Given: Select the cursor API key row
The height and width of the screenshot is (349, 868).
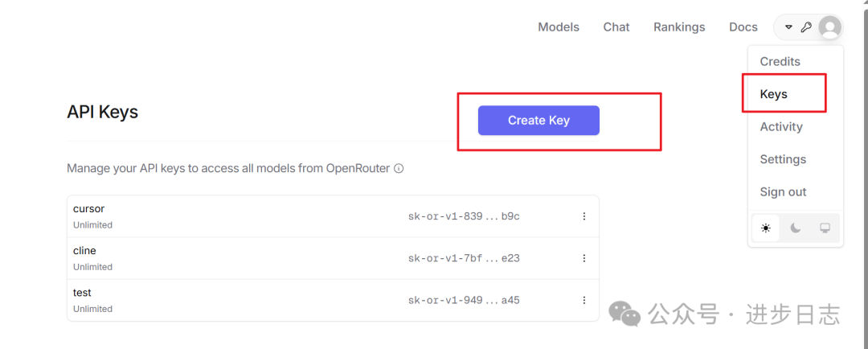Looking at the screenshot, I should pyautogui.click(x=333, y=216).
